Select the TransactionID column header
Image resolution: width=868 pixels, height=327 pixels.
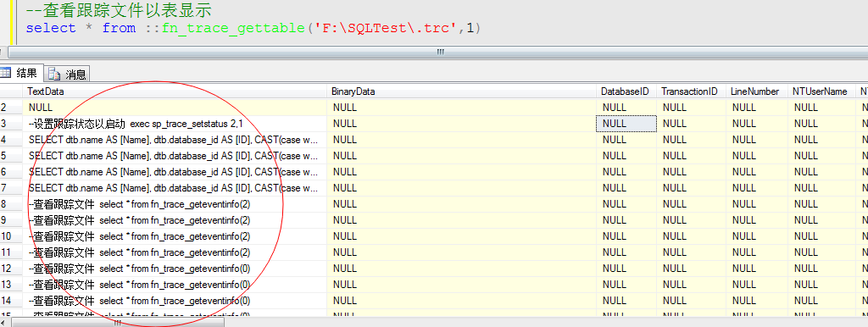tap(691, 91)
